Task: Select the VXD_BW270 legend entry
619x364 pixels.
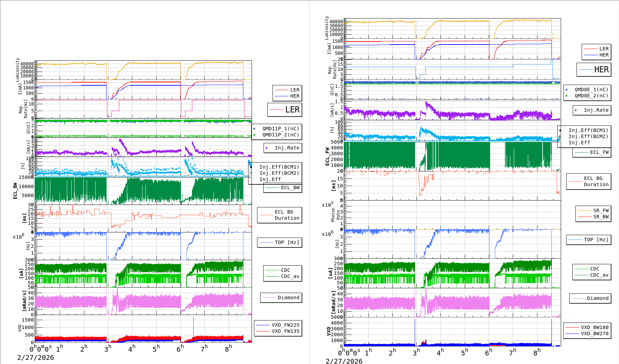Action: 594,333
